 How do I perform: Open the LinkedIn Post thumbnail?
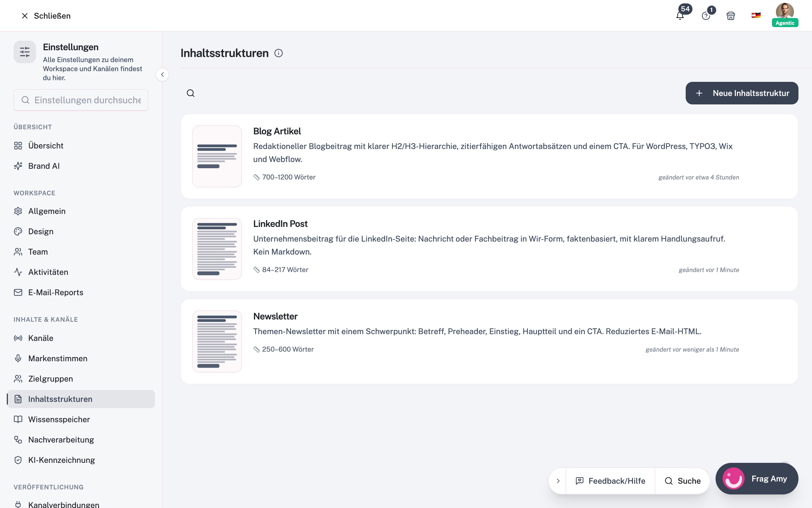click(x=217, y=249)
